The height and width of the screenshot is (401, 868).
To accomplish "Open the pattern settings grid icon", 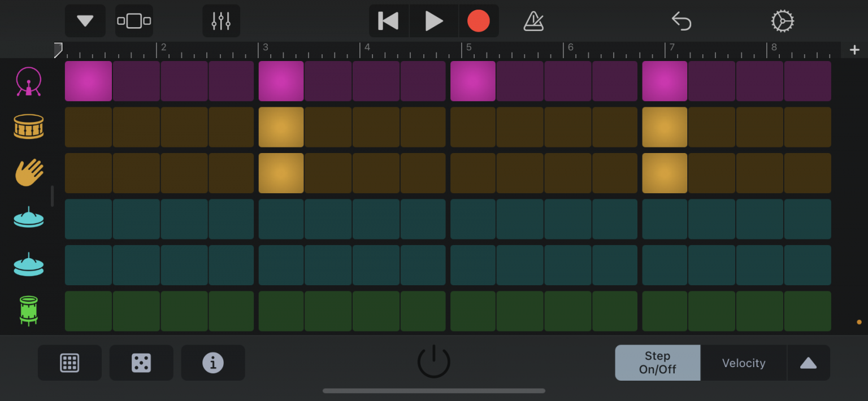I will (x=70, y=363).
